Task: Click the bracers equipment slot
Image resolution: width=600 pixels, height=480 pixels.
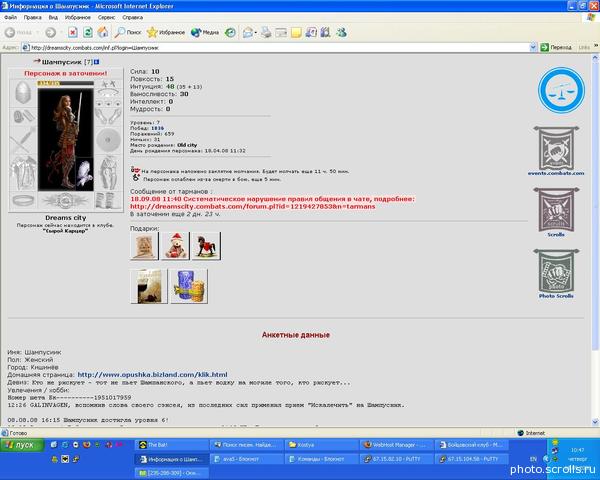Action: (23, 116)
